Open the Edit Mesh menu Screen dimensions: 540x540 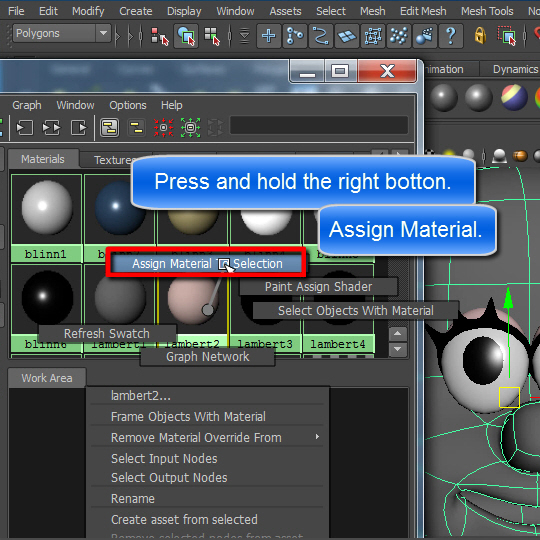coord(423,11)
